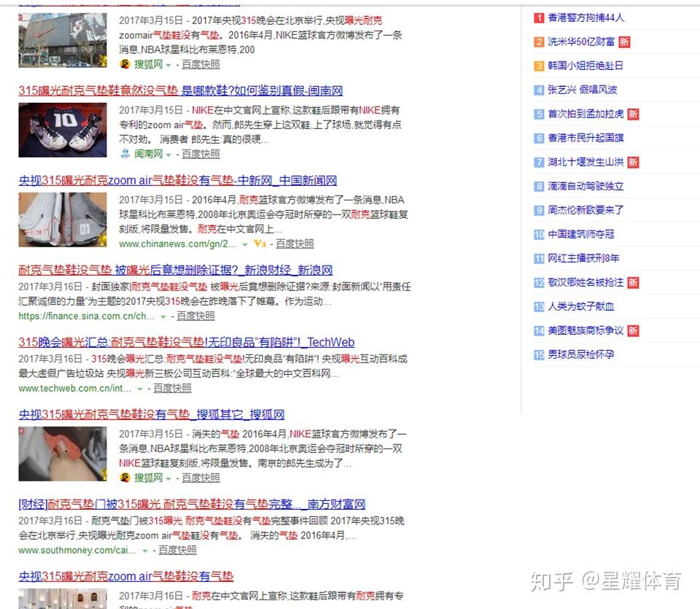
Task: Open 百度快照 for the southmoney.com result
Action: (x=177, y=550)
